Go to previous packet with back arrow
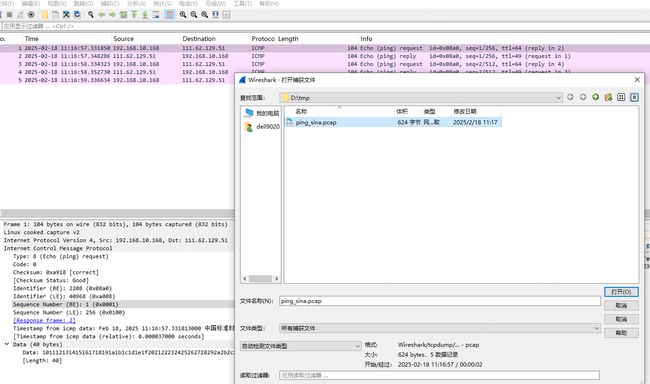Viewport: 650px width, 384px height. 102,15
